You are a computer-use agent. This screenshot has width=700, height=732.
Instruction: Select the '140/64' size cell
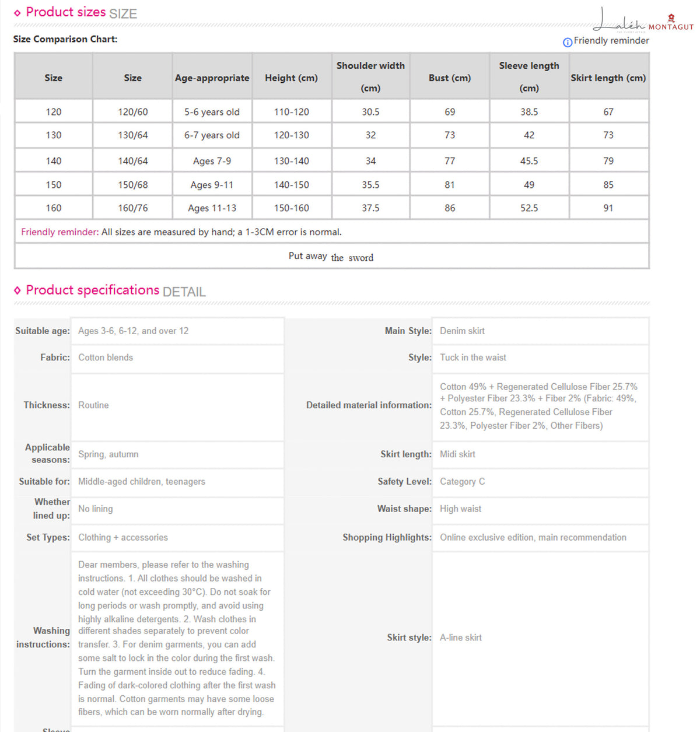tap(133, 160)
